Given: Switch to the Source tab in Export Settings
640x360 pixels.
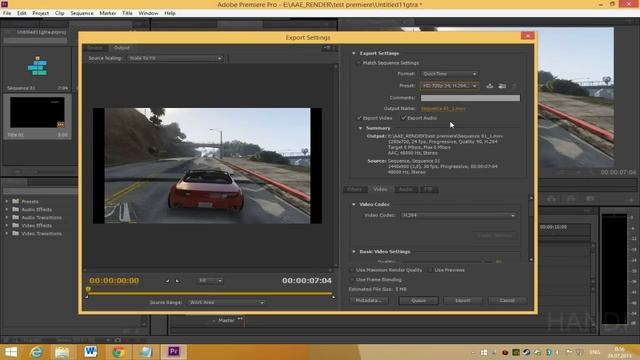Looking at the screenshot, I should pyautogui.click(x=95, y=48).
